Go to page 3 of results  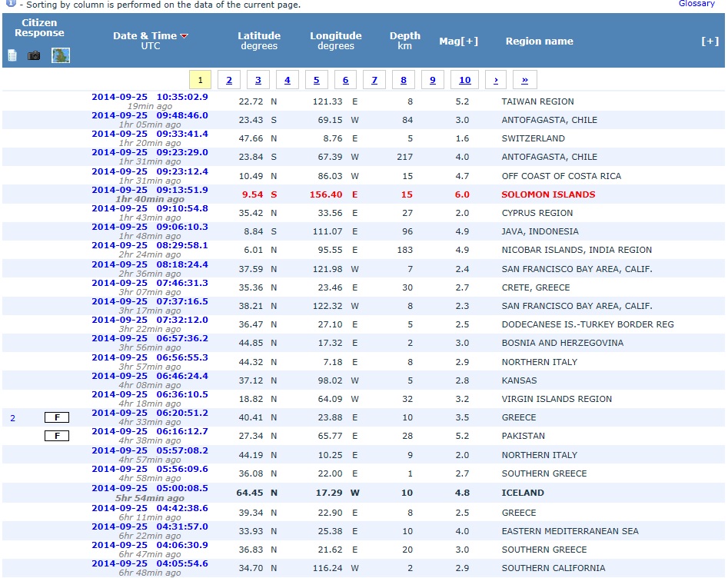pos(258,80)
